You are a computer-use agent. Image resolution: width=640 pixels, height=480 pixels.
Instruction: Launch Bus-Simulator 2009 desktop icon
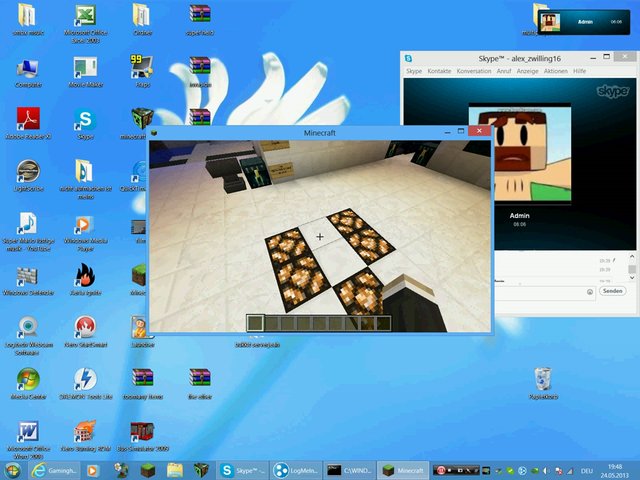pos(142,433)
